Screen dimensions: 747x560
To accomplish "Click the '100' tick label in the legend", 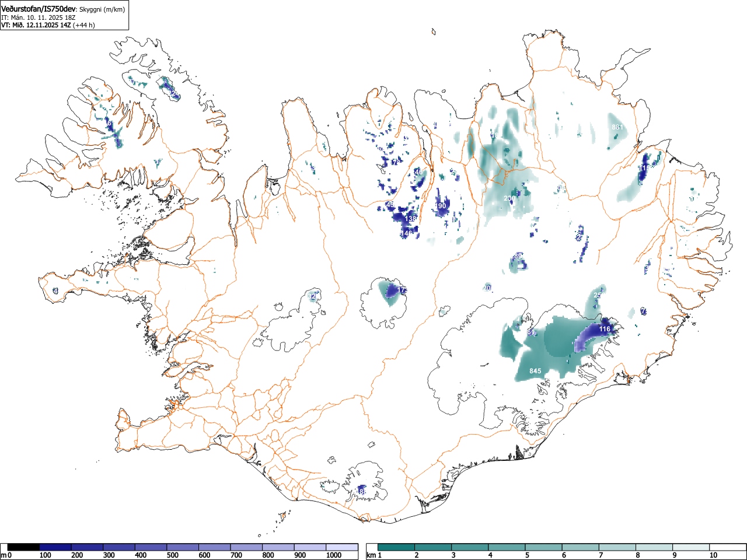I will coord(46,555).
